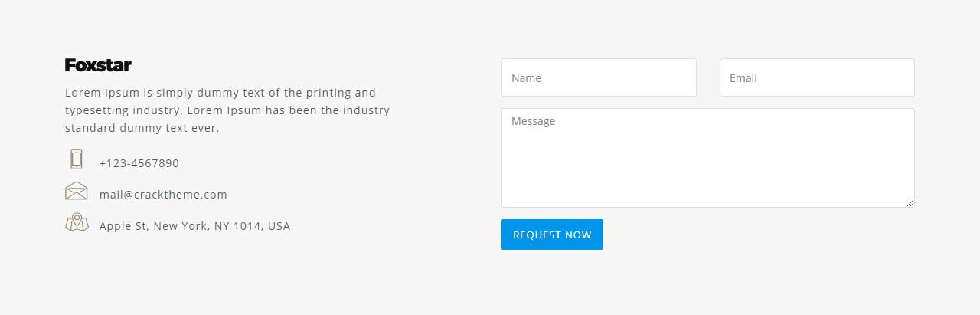Focus the Name input field
The width and height of the screenshot is (980, 315).
[599, 77]
